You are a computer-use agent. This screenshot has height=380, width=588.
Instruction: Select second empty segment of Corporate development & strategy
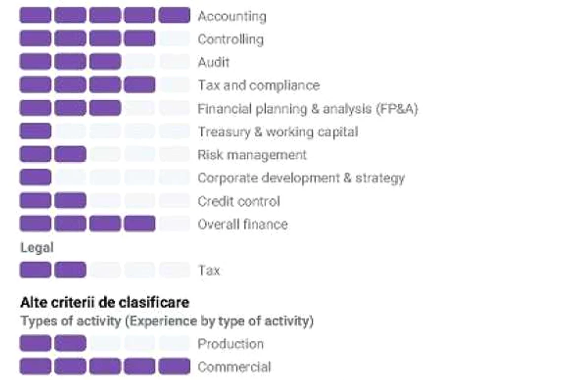click(70, 177)
